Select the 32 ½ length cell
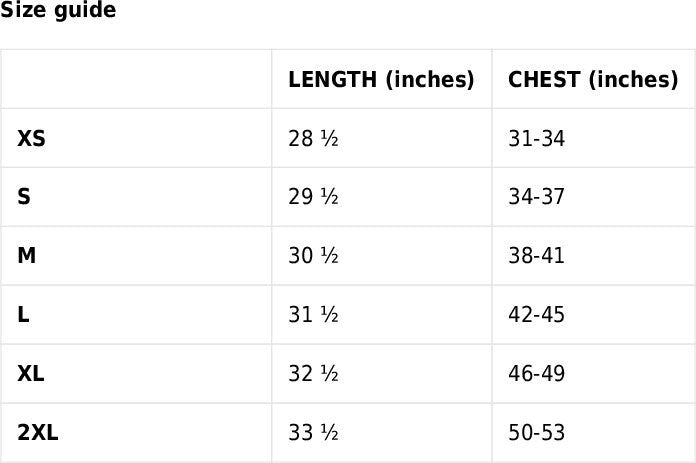The width and height of the screenshot is (696, 463). click(x=313, y=374)
